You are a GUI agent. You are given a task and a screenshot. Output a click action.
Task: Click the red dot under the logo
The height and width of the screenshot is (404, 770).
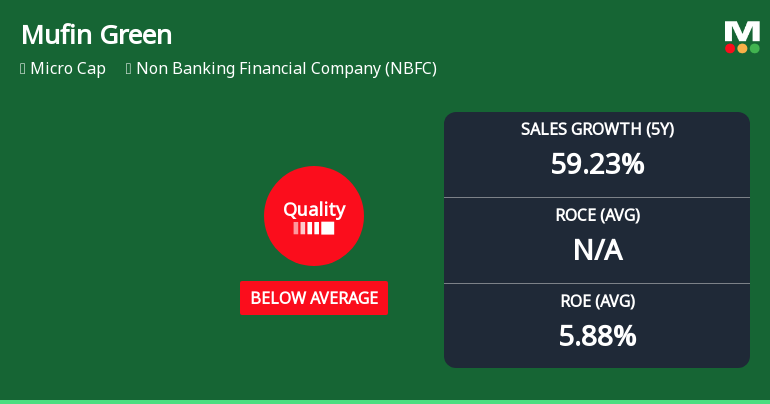730,48
